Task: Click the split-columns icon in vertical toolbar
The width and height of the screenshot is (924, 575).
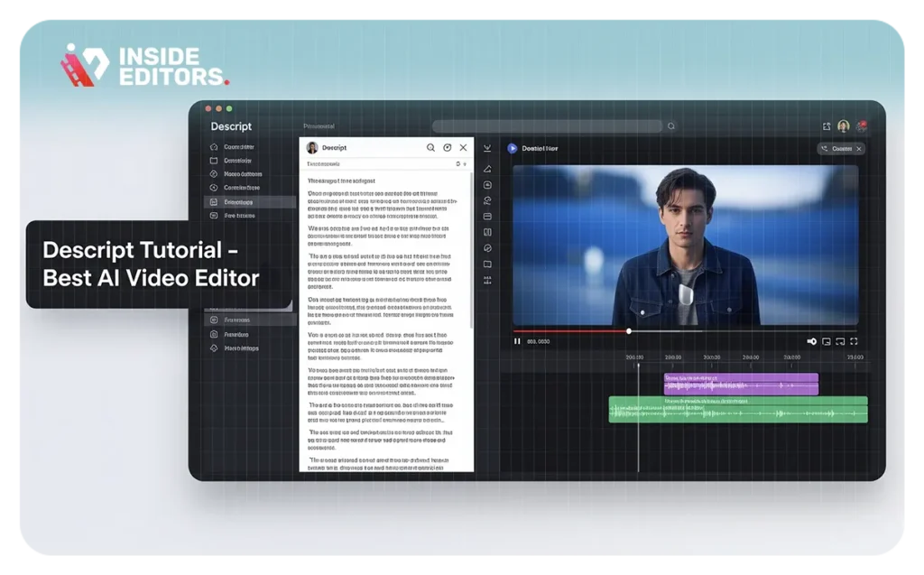Action: pos(487,232)
